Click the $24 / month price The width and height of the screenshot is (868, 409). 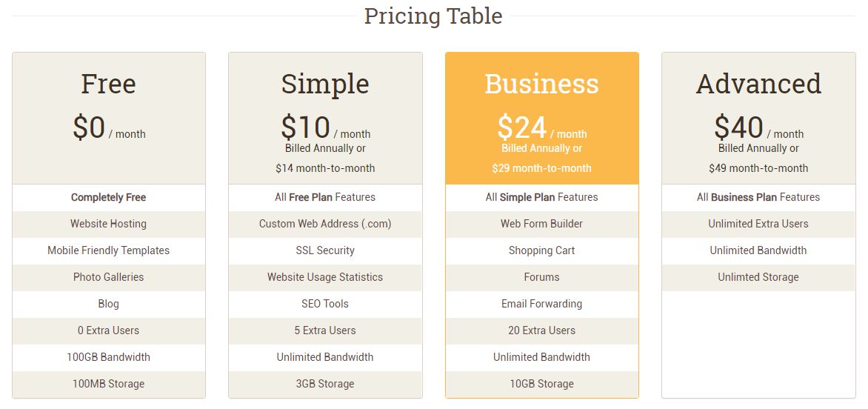coord(542,128)
